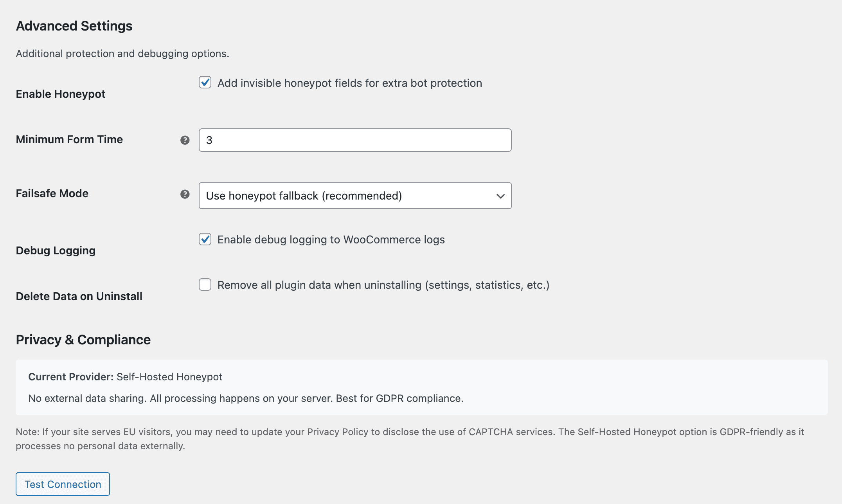Click the 'Add invisible honeypot fields' label text
842x504 pixels.
[x=349, y=83]
